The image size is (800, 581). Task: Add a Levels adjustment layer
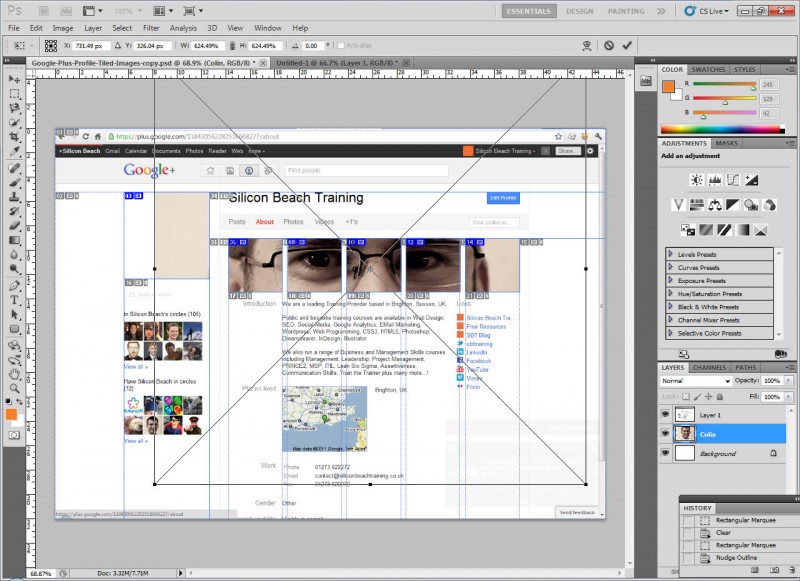(715, 180)
